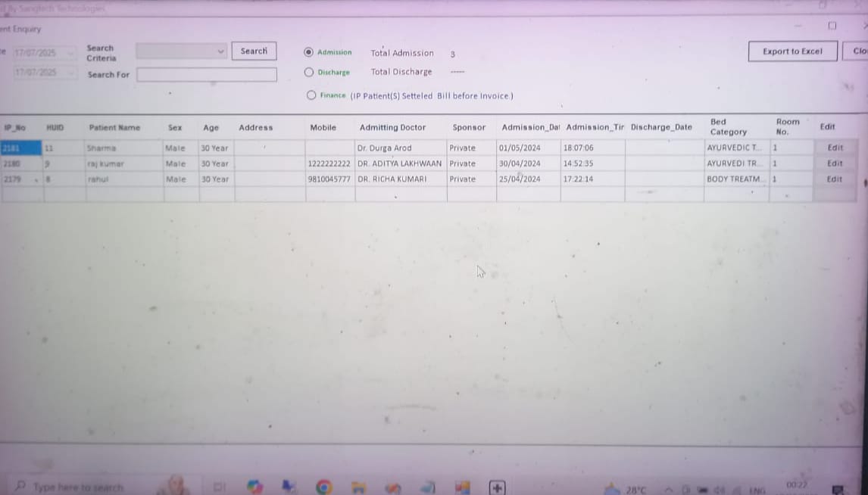Click the Patient Name column header
868x495 pixels.
click(x=114, y=128)
